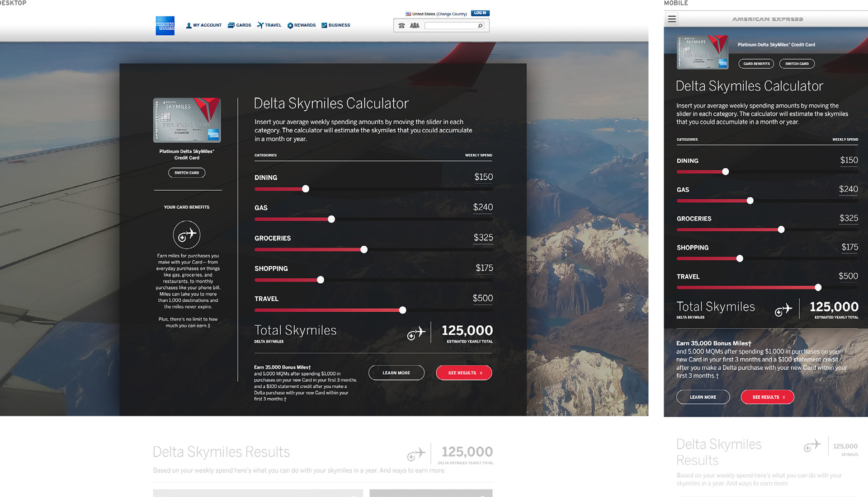The width and height of the screenshot is (868, 497).
Task: Click the desktop Dining $150 value
Action: (x=483, y=177)
